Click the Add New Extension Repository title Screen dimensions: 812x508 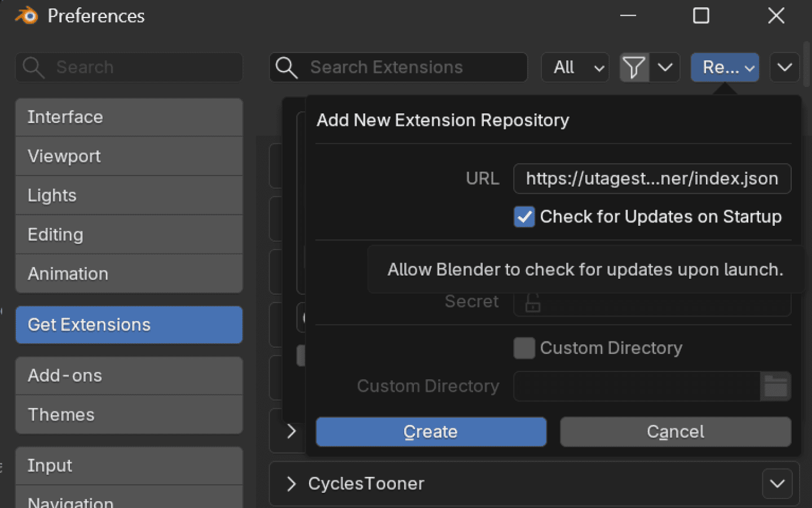click(x=443, y=120)
